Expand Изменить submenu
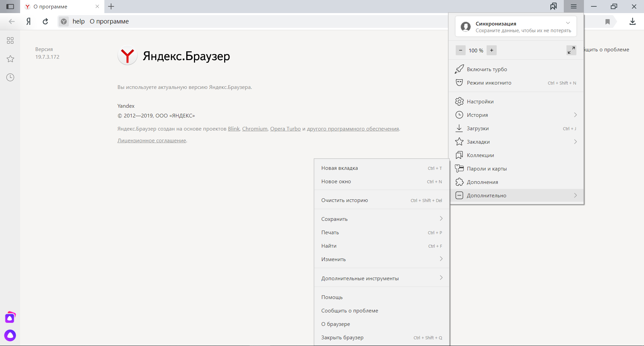The image size is (644, 346). [x=382, y=259]
